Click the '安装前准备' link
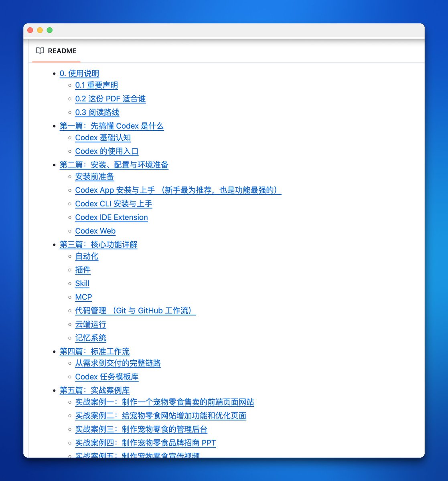This screenshot has width=448, height=481. tap(95, 176)
